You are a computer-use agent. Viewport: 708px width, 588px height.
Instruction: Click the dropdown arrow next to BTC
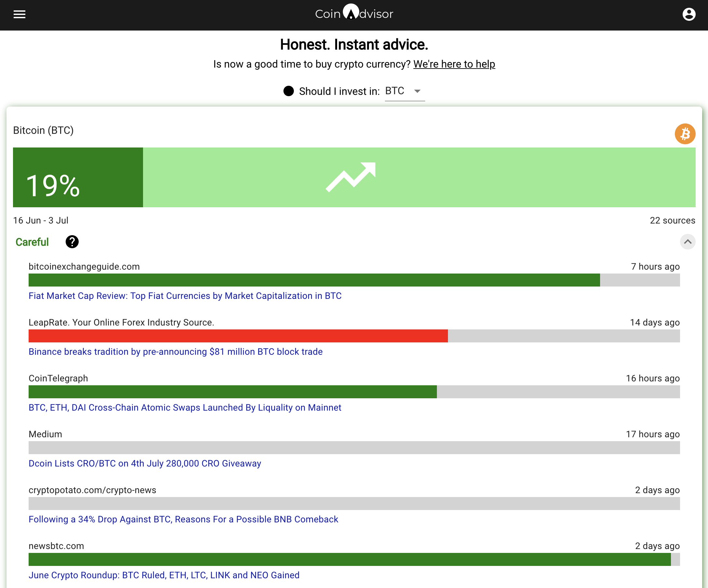tap(417, 91)
